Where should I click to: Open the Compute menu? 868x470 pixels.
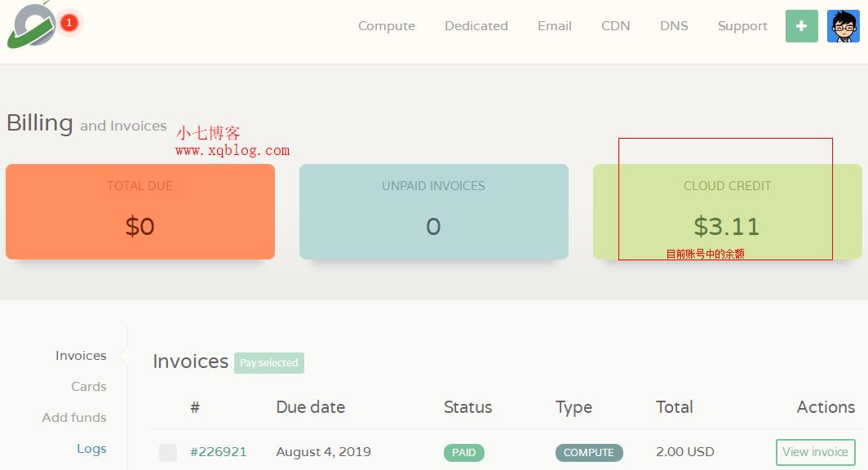click(387, 26)
